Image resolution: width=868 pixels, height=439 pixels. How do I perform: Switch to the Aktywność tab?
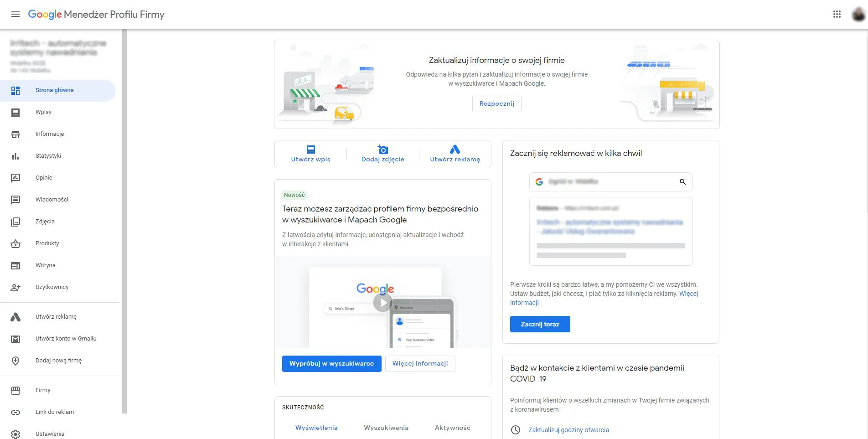pyautogui.click(x=452, y=428)
